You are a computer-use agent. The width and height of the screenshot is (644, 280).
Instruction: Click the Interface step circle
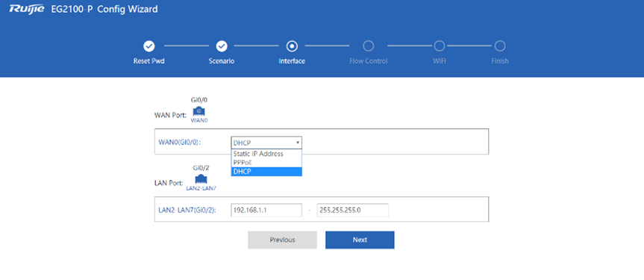click(x=292, y=46)
